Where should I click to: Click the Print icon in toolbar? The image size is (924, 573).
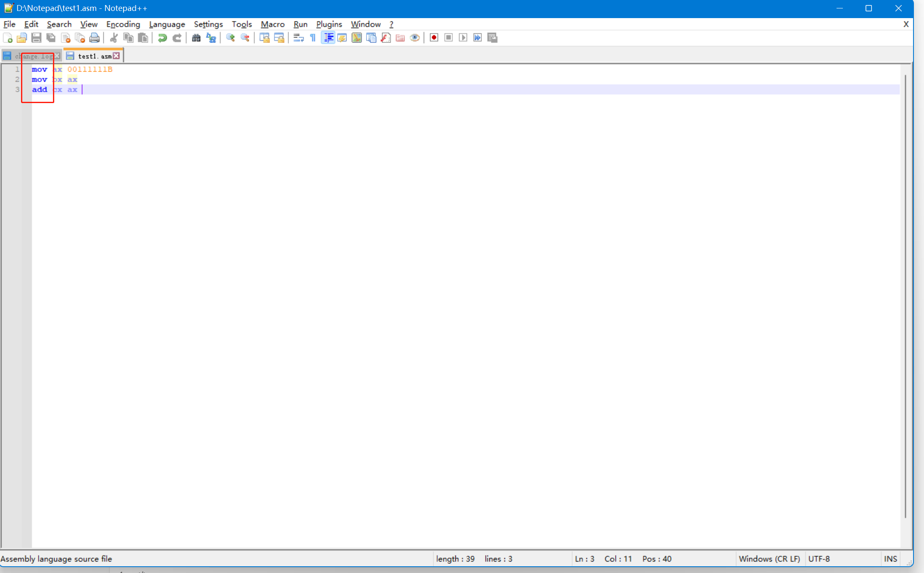click(x=95, y=38)
